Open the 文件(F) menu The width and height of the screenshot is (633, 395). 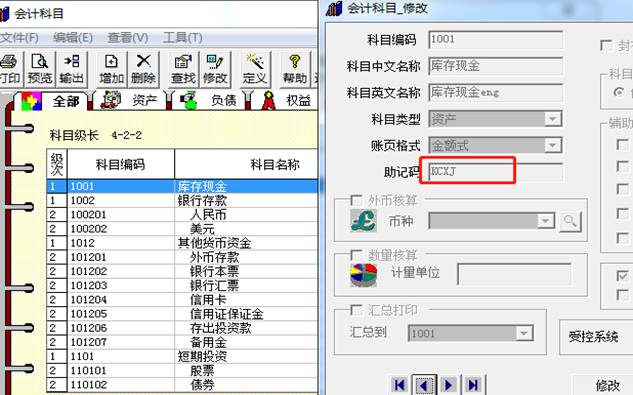19,38
